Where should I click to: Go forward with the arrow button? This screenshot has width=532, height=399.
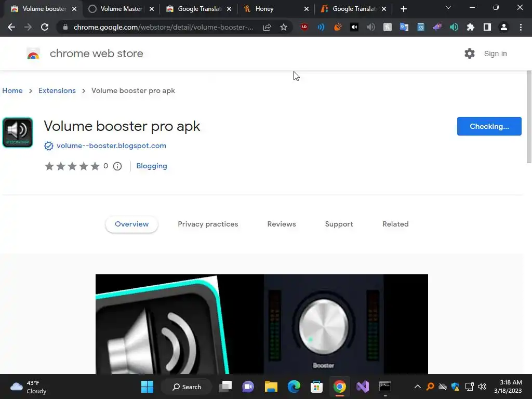click(28, 27)
